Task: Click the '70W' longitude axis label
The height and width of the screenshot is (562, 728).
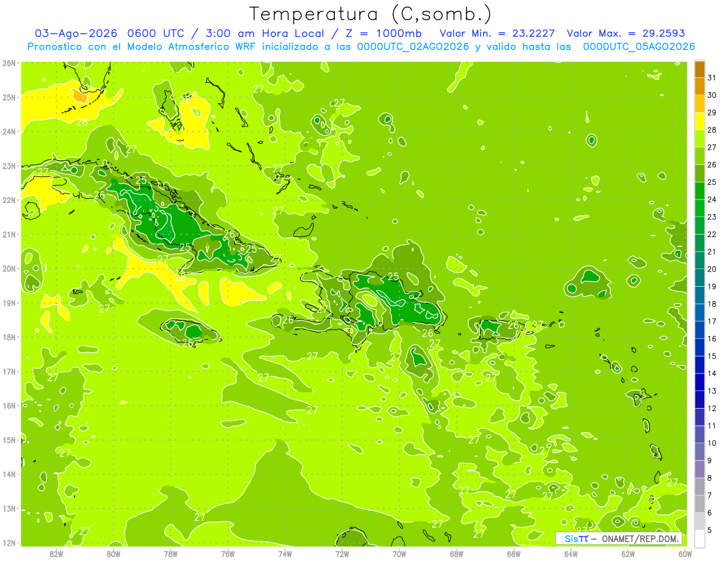Action: (399, 554)
